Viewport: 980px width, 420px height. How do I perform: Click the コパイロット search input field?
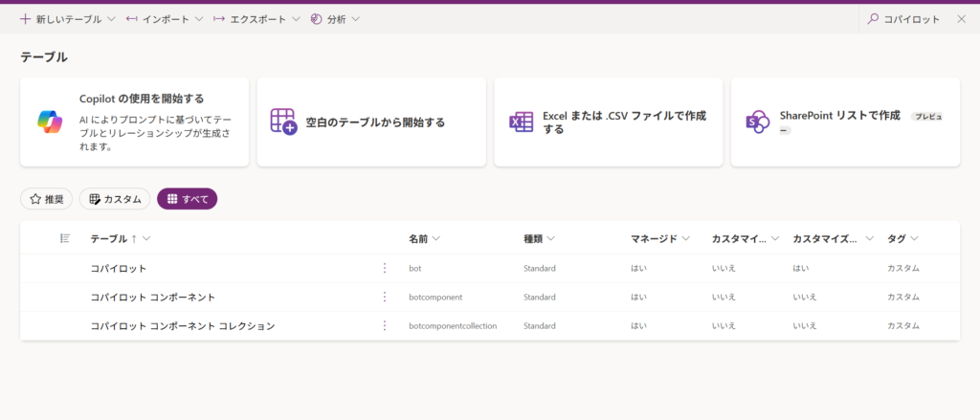tap(911, 19)
